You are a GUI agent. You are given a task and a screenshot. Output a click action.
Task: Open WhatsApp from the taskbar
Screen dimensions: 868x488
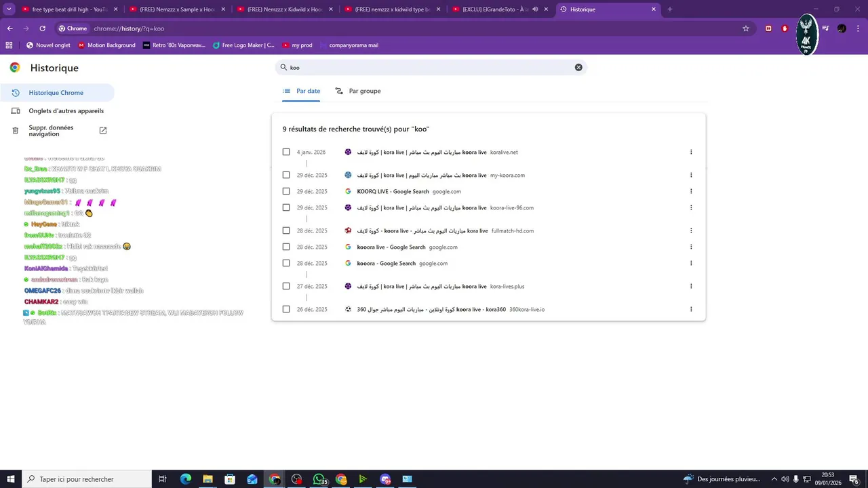coord(319,479)
